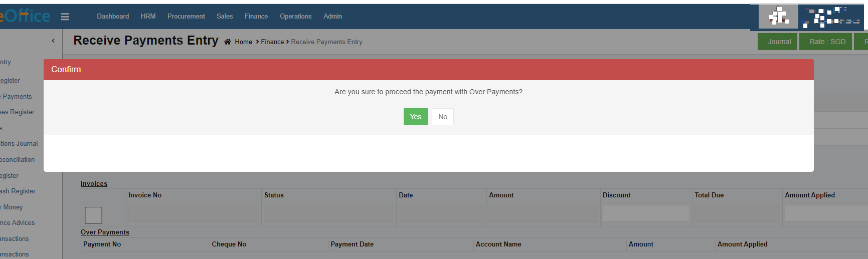868x259 pixels.
Task: Open the Admin menu
Action: coord(332,17)
